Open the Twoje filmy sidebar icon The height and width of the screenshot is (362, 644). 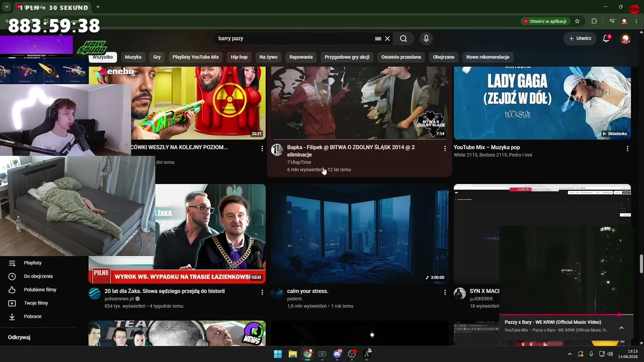tap(12, 303)
